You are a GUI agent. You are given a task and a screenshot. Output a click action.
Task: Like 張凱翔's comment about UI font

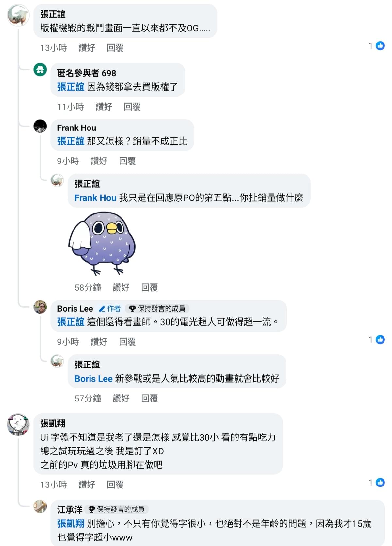pos(87,485)
